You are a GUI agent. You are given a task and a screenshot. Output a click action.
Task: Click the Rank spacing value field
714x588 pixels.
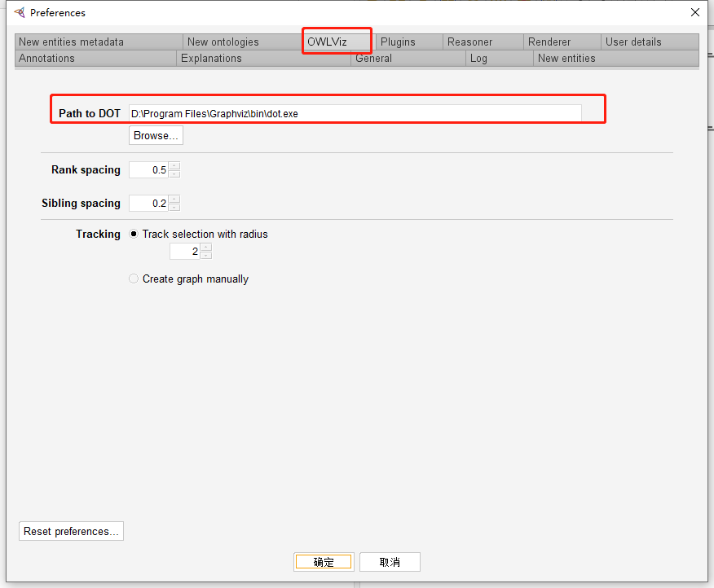click(x=148, y=169)
